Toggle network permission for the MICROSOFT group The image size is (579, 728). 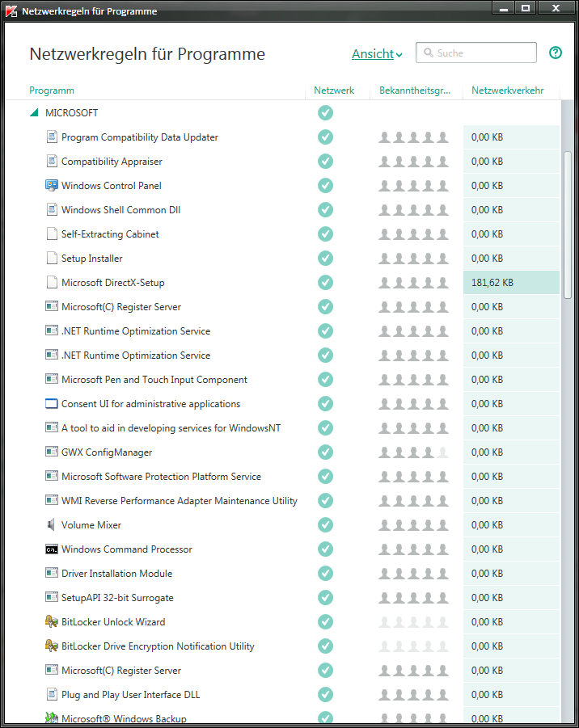(325, 112)
